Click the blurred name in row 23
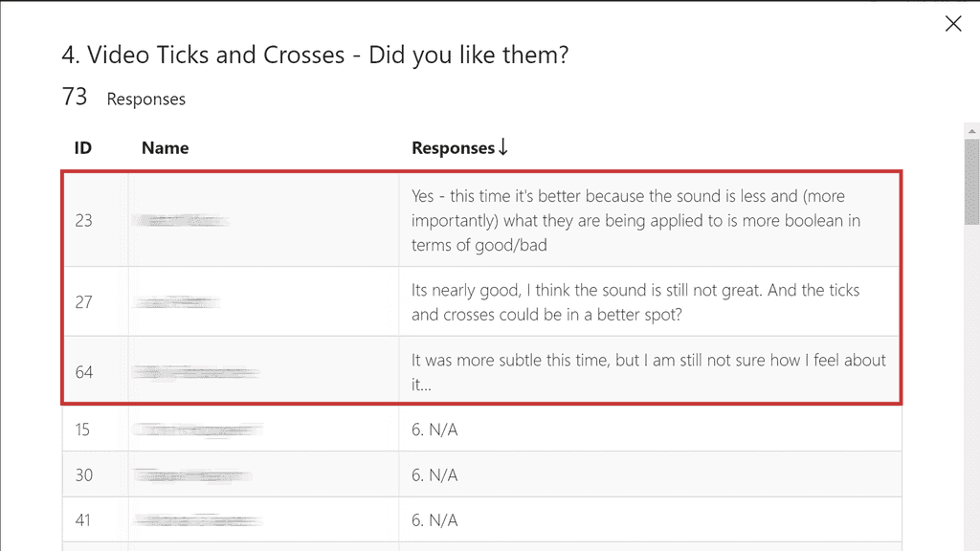 (180, 221)
